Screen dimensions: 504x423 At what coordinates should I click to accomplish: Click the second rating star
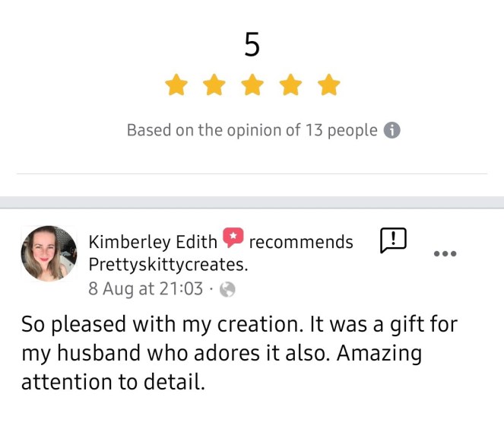(x=214, y=85)
